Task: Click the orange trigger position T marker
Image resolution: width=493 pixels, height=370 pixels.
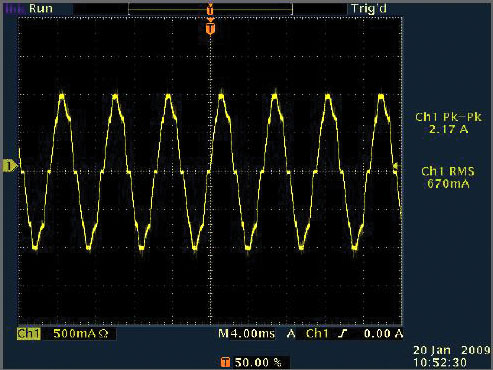Action: click(210, 29)
